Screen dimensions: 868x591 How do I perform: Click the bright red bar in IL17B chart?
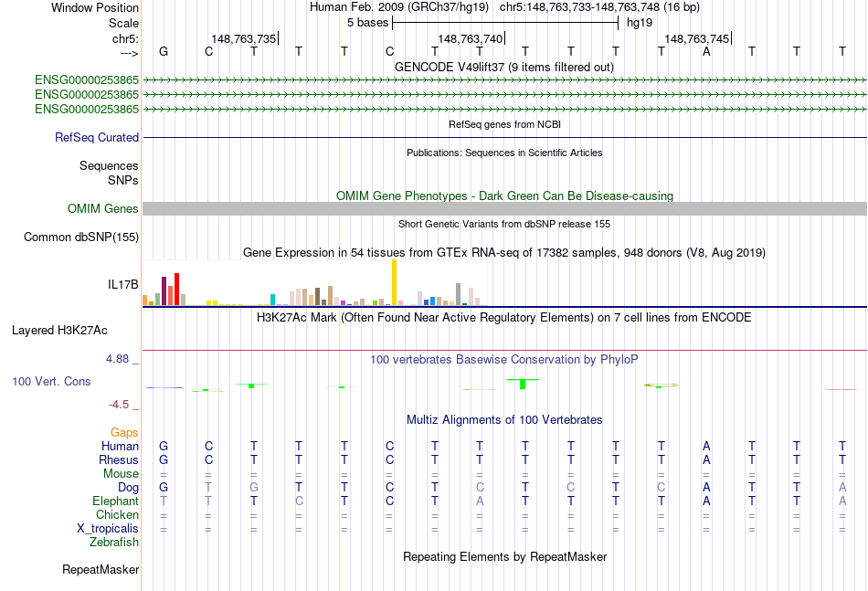[x=176, y=289]
